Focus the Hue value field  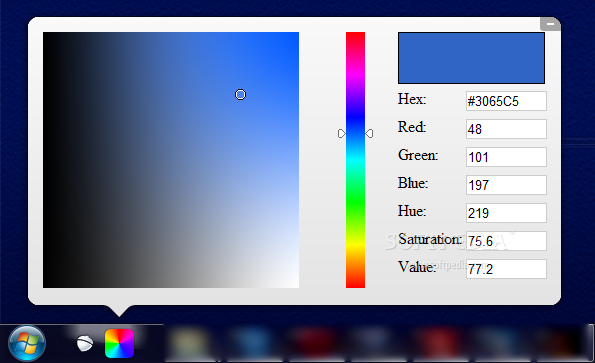tap(506, 213)
